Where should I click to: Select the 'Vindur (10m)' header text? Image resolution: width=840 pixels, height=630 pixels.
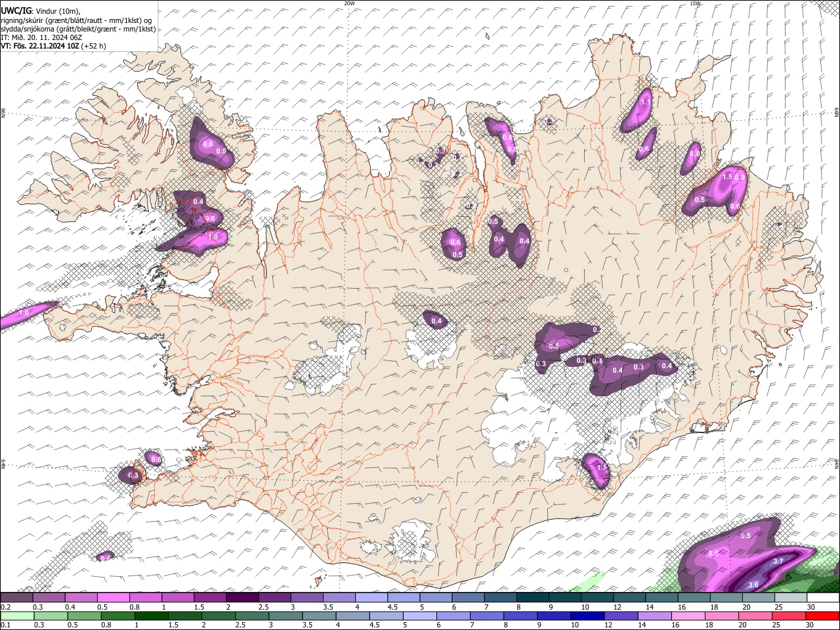point(58,10)
